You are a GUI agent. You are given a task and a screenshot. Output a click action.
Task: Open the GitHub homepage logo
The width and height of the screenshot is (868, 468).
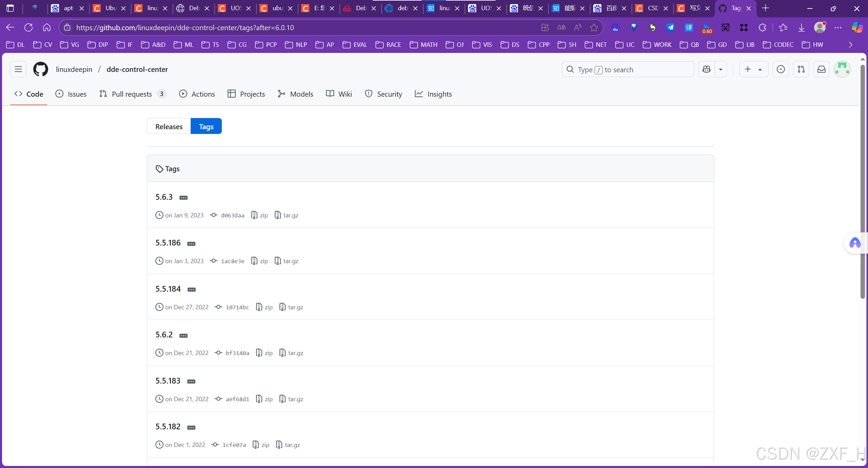point(40,69)
